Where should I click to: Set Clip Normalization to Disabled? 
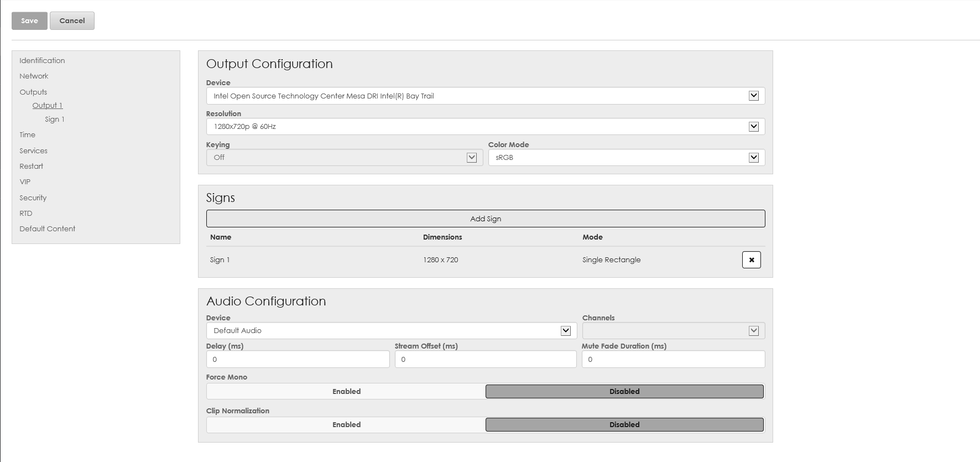tap(624, 424)
